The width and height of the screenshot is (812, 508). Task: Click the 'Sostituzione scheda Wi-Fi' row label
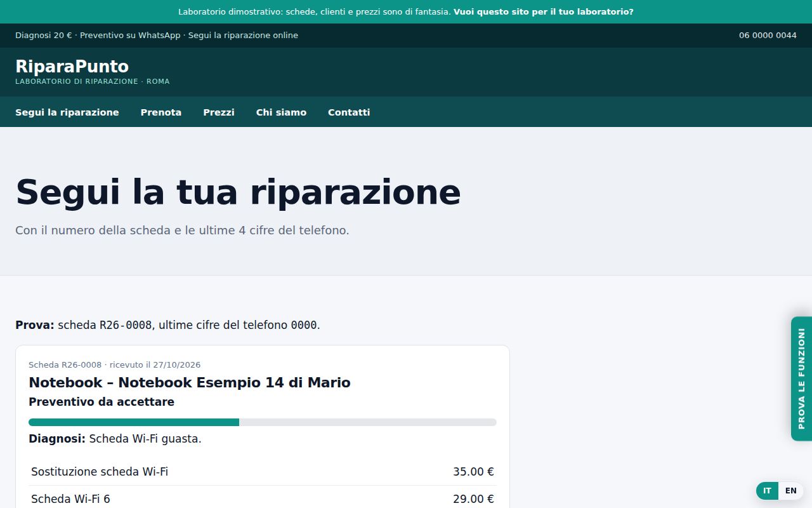100,472
